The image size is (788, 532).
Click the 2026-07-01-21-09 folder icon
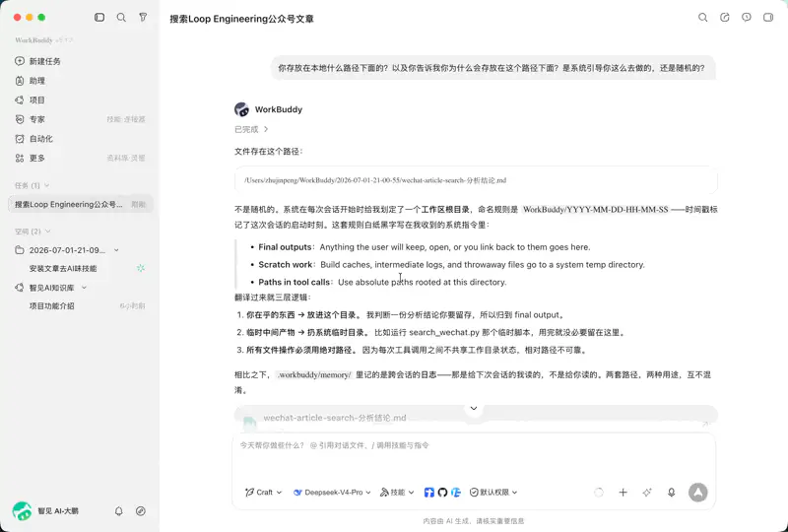pyautogui.click(x=19, y=250)
